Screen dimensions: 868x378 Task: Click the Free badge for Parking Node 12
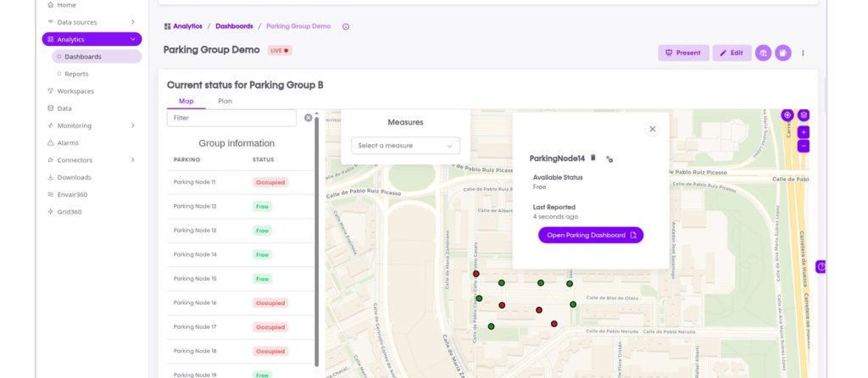click(263, 207)
